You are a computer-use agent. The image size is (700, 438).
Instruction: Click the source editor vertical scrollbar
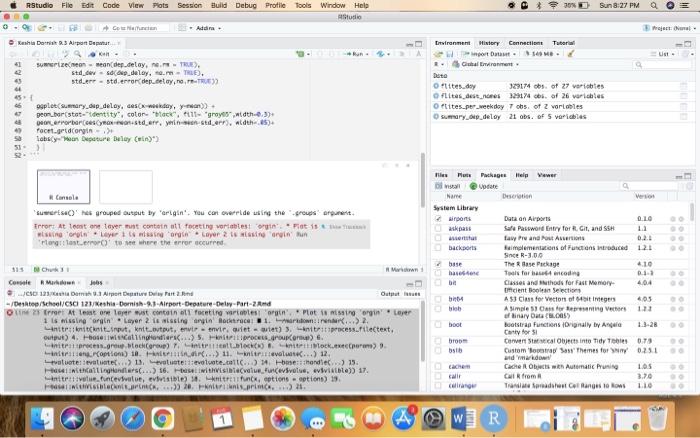coord(422,179)
